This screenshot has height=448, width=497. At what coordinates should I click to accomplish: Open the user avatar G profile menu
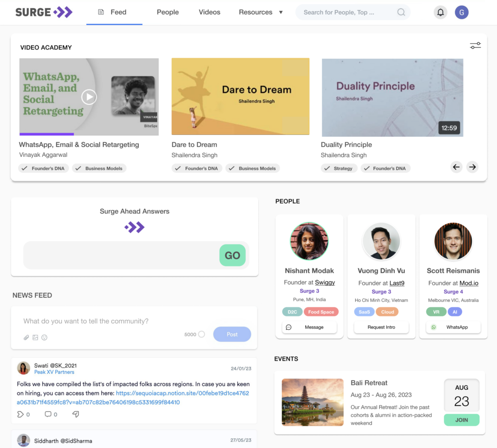click(x=462, y=13)
